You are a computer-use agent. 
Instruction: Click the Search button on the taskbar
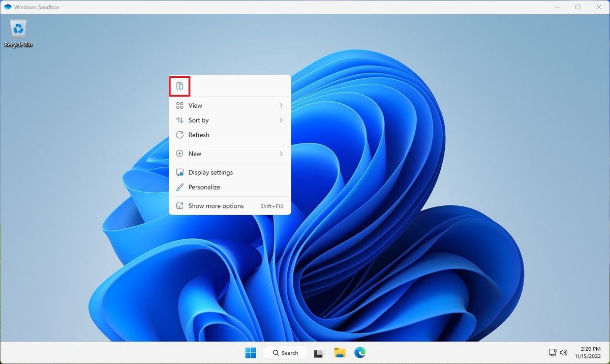pos(285,352)
